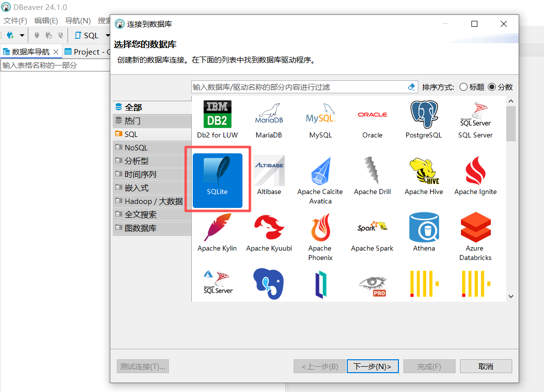Open the 分析型 category
The image size is (544, 392).
152,161
